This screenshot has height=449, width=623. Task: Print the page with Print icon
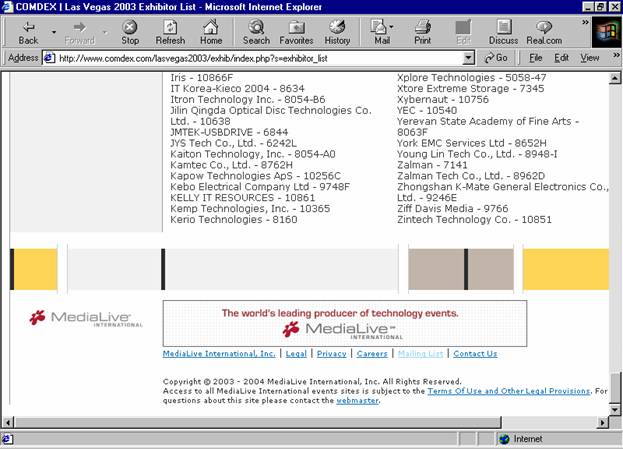[x=422, y=32]
